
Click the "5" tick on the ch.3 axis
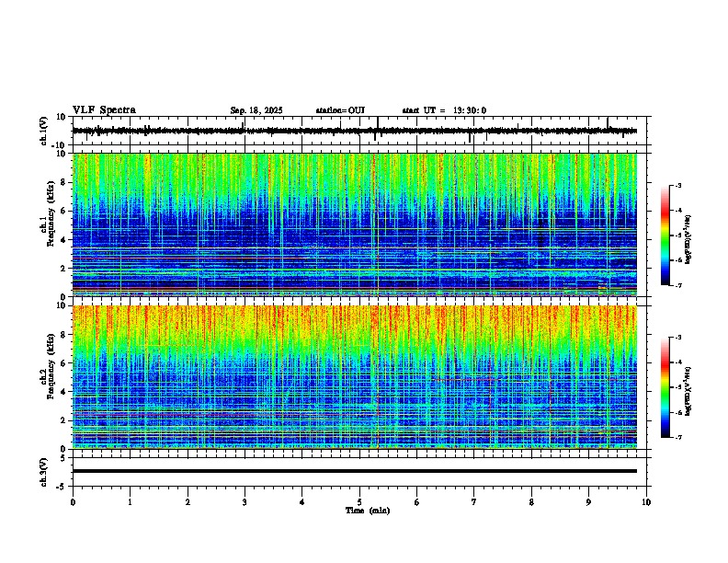pyautogui.click(x=63, y=458)
